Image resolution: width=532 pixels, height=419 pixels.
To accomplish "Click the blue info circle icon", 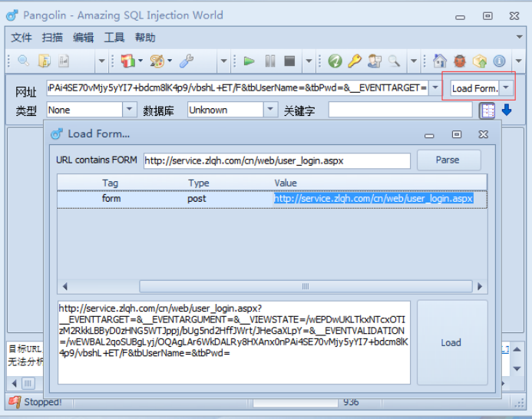I will [x=499, y=61].
